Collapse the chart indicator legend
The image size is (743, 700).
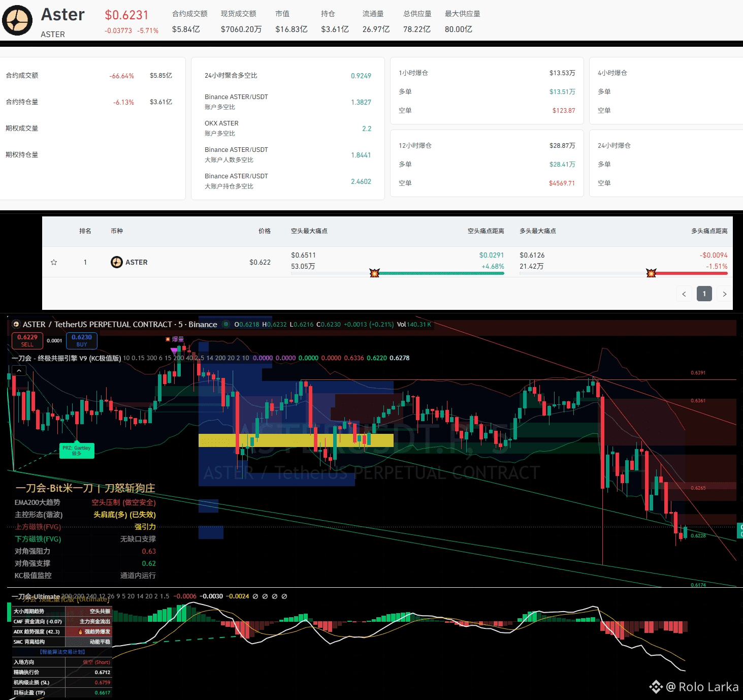(x=18, y=371)
